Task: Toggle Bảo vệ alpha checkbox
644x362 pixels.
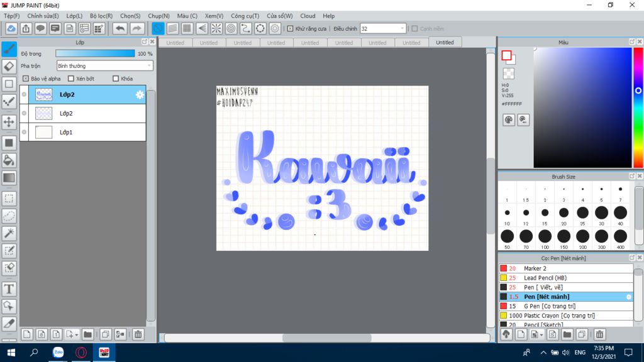Action: pos(25,79)
